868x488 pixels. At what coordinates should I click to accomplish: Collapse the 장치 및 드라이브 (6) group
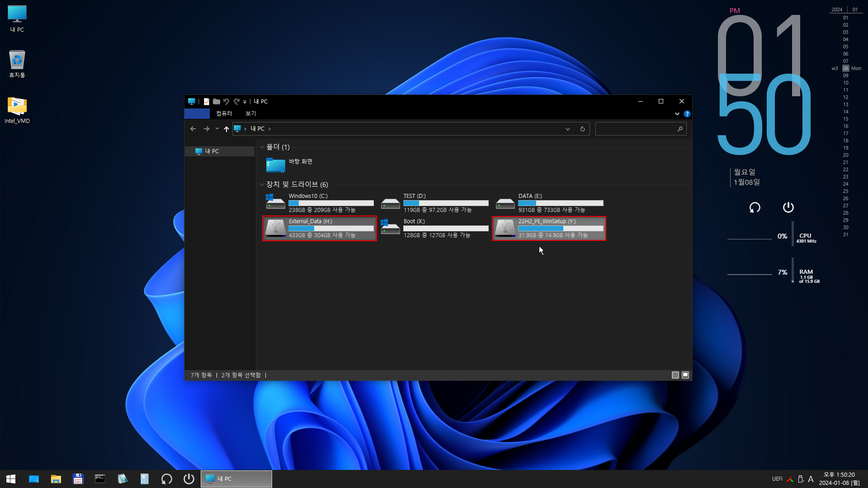(x=262, y=184)
